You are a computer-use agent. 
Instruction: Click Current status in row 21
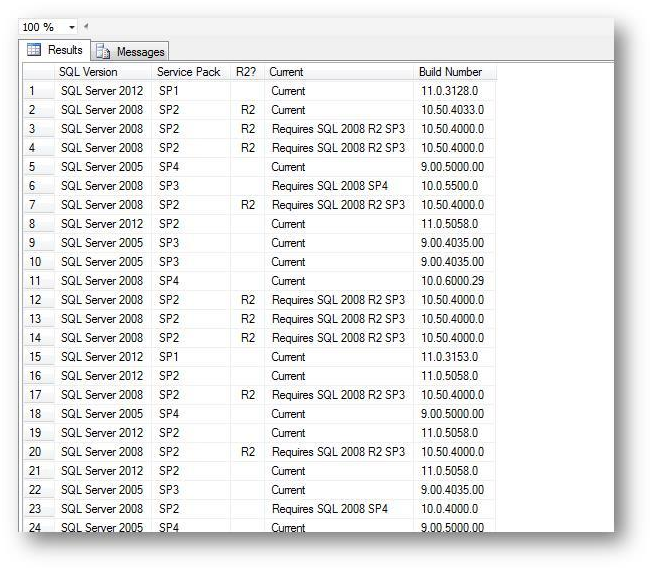[x=288, y=471]
